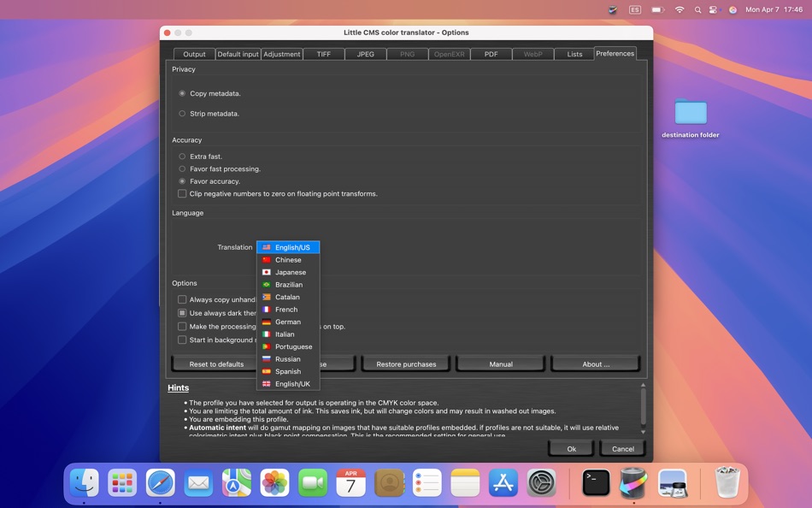Open Wi-Fi status in menu bar

point(680,9)
